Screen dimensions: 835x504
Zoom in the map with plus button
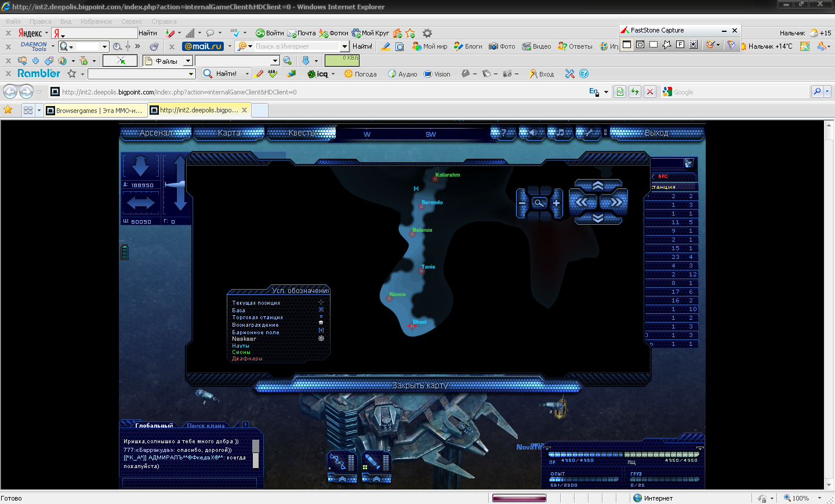pos(556,203)
